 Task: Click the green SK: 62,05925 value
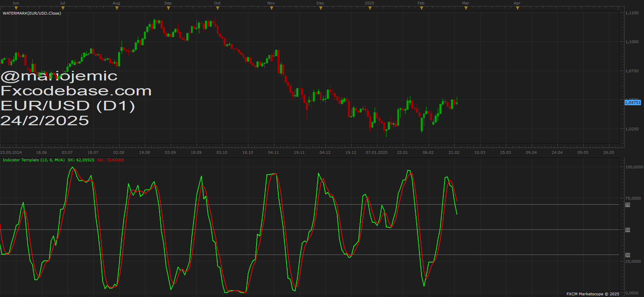coord(81,160)
